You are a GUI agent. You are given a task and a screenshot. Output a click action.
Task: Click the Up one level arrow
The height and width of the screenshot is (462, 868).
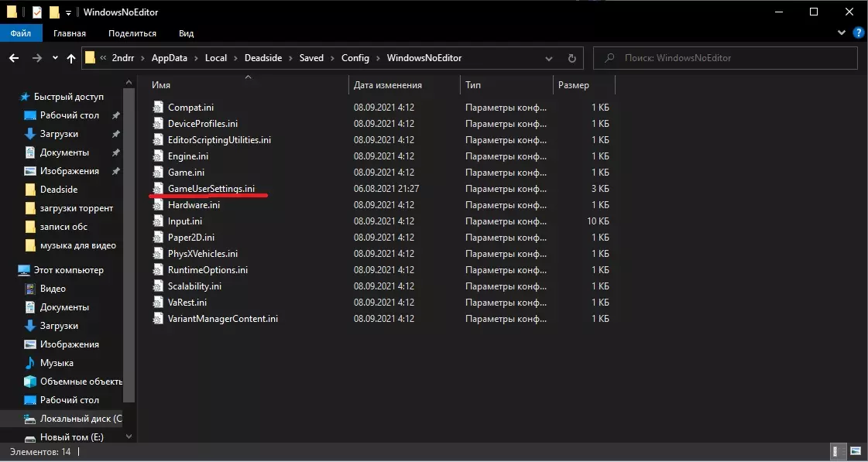pyautogui.click(x=71, y=58)
